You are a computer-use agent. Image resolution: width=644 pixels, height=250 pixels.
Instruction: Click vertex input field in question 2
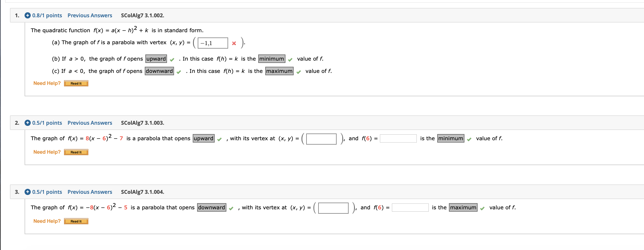click(x=321, y=139)
